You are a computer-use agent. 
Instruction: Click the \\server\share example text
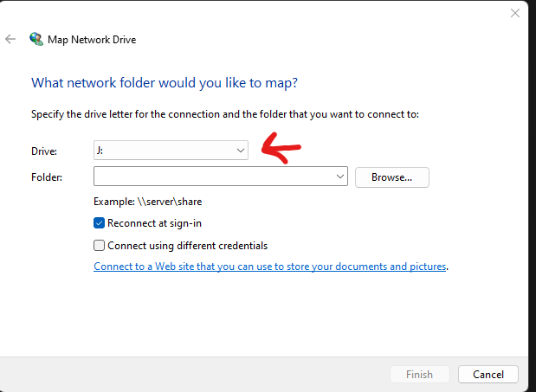tap(170, 202)
